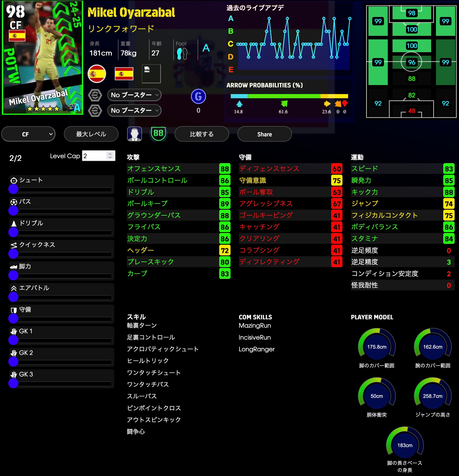Click the 最大レベル button
Image resolution: width=459 pixels, height=476 pixels.
point(91,134)
